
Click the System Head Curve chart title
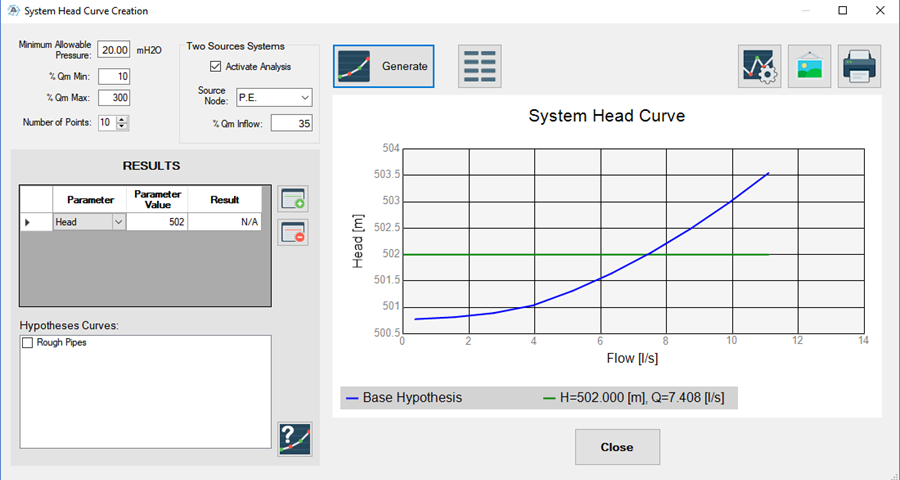(x=607, y=115)
